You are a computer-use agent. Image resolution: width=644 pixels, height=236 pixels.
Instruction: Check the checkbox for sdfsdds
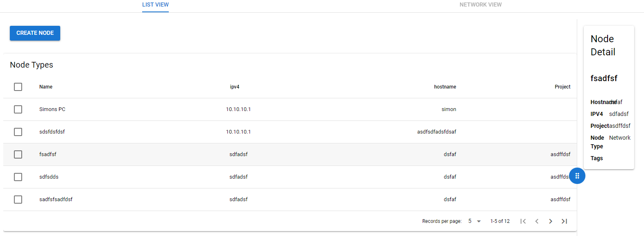click(18, 177)
